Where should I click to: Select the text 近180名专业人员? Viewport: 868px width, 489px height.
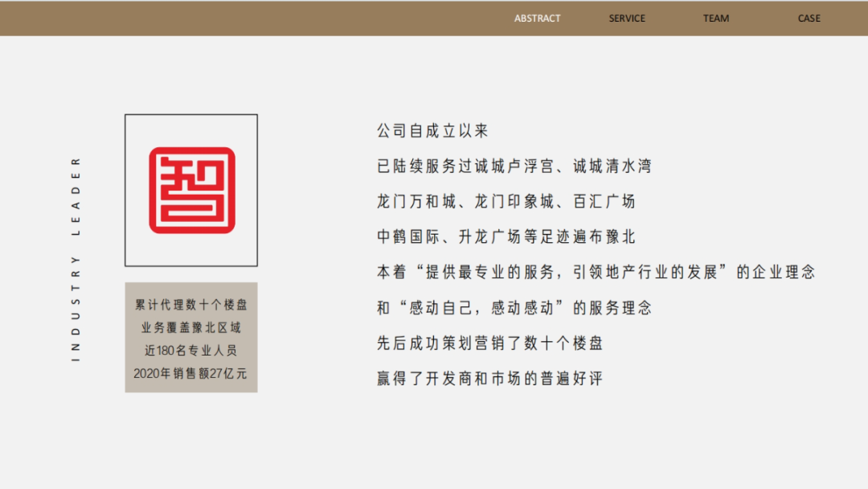191,351
